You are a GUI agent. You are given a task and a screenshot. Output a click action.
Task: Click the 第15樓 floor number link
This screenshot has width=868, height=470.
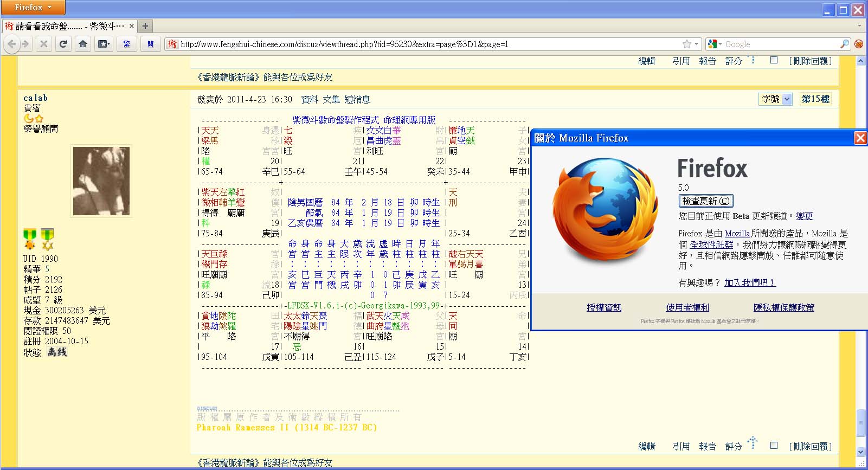pyautogui.click(x=815, y=99)
